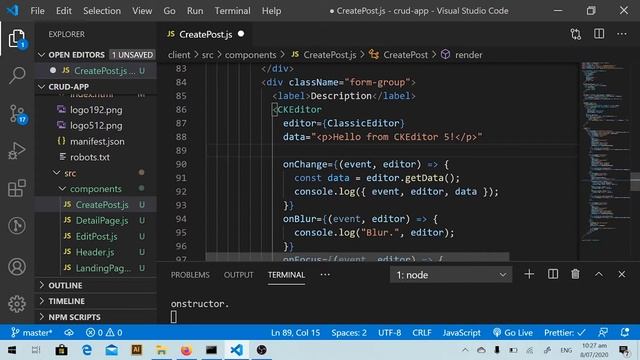The image size is (640, 360).
Task: Open the terminal selector dropdown '1: node'
Action: pos(451,275)
